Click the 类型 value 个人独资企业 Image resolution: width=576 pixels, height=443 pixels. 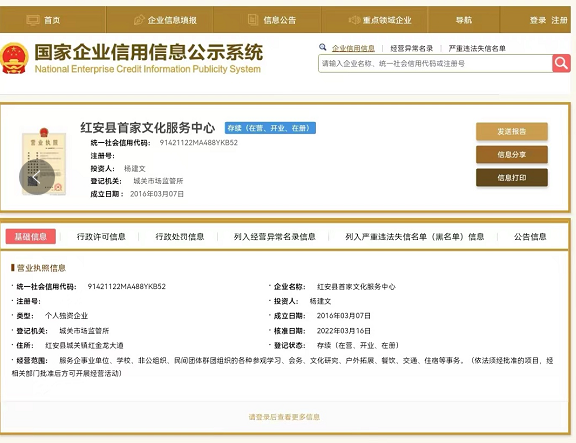pyautogui.click(x=66, y=316)
